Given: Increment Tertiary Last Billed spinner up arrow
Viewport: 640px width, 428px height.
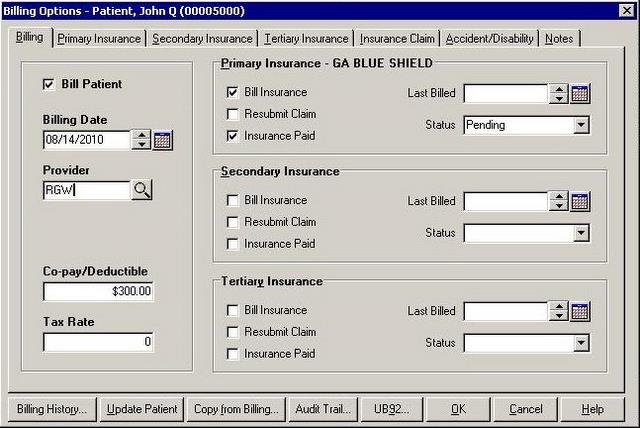Looking at the screenshot, I should pyautogui.click(x=559, y=307).
